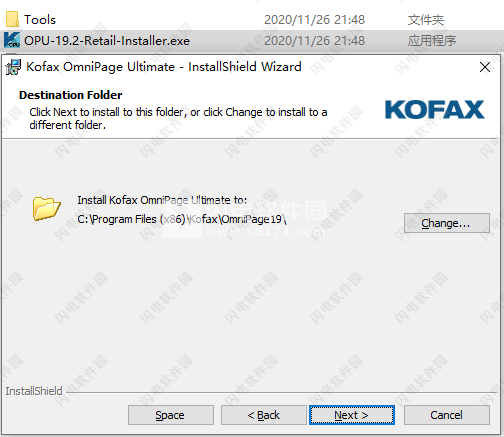
Task: Select the Tools folder name
Action: coord(40,20)
